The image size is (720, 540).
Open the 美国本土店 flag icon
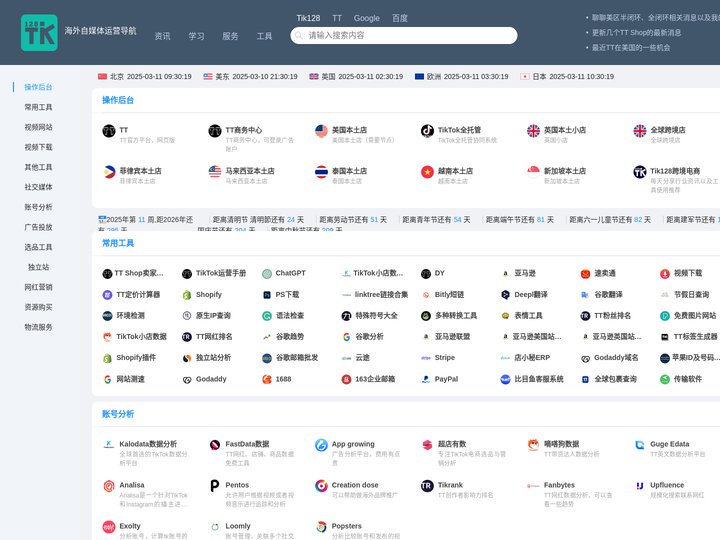(x=321, y=131)
